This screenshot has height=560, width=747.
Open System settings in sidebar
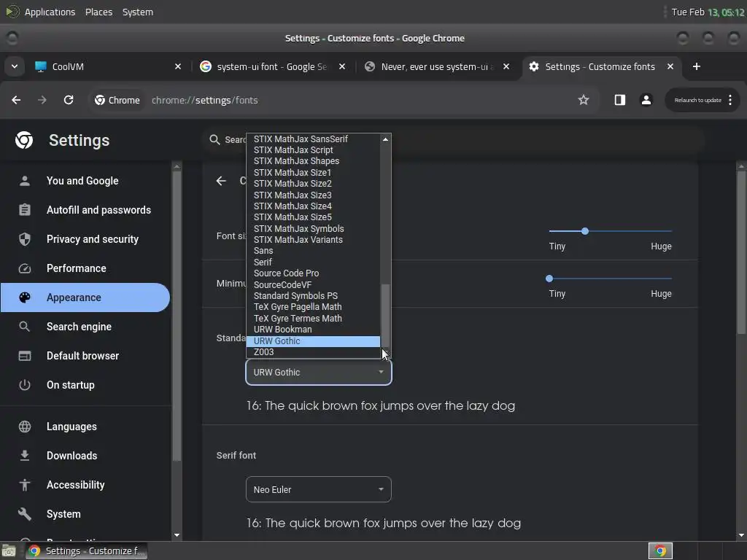pos(86,514)
